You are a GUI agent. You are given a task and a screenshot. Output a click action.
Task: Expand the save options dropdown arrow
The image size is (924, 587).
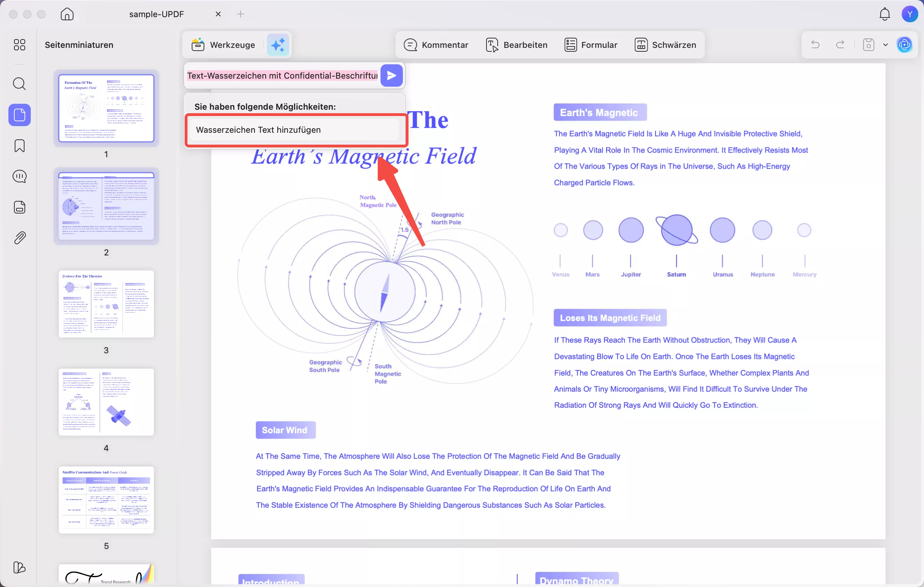click(x=885, y=45)
